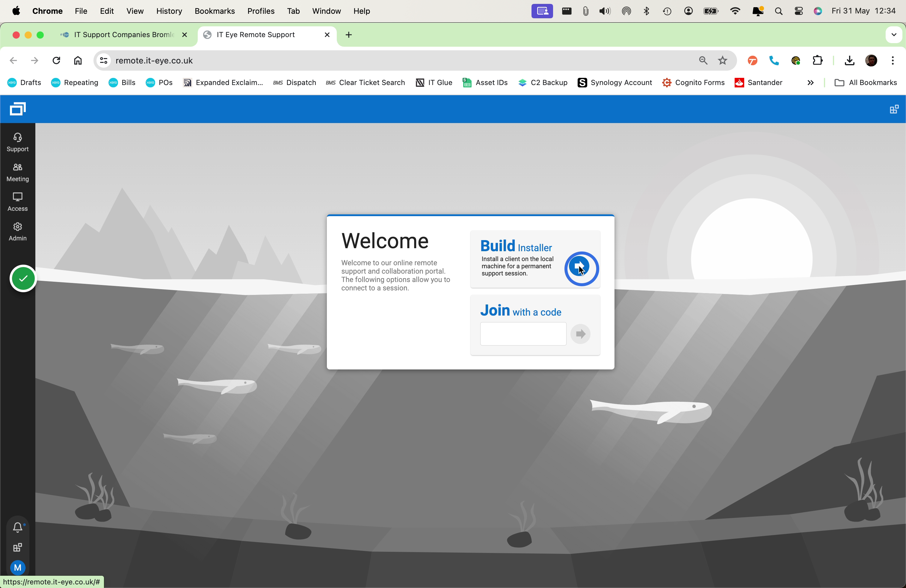Open the Cognito Forms bookmark
Viewport: 906px width, 588px height.
pyautogui.click(x=693, y=83)
